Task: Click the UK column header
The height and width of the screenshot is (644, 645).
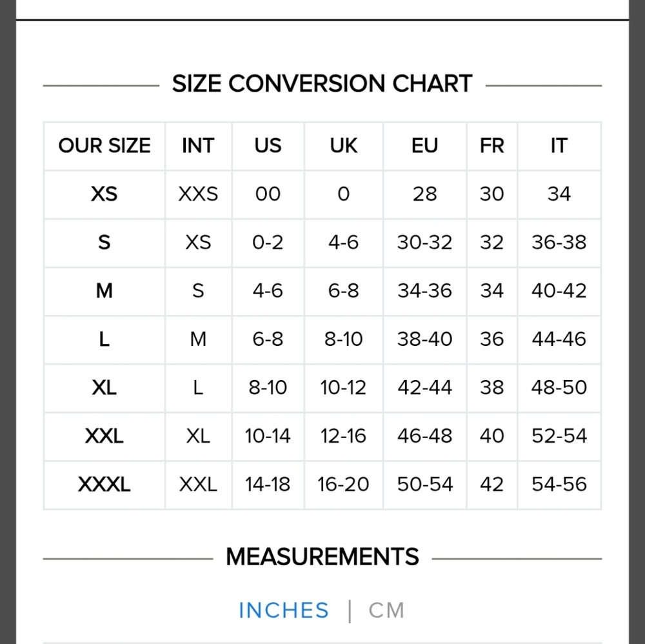Action: [x=344, y=146]
